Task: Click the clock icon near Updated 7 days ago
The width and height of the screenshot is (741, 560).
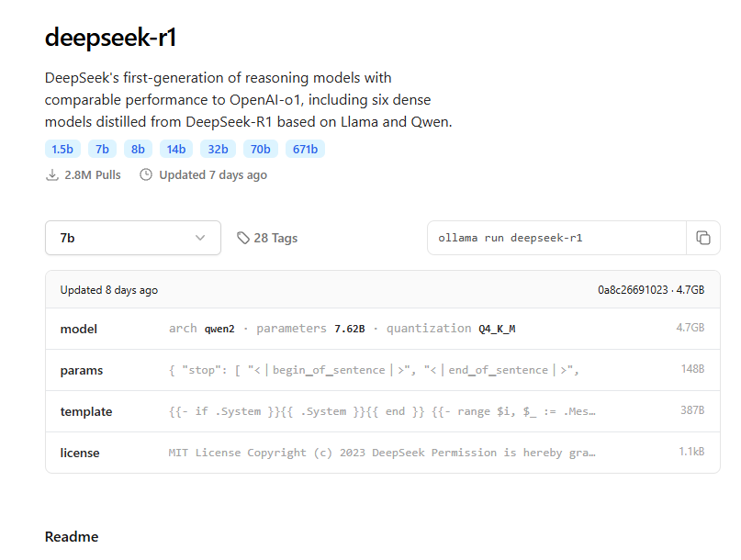Action: (146, 174)
